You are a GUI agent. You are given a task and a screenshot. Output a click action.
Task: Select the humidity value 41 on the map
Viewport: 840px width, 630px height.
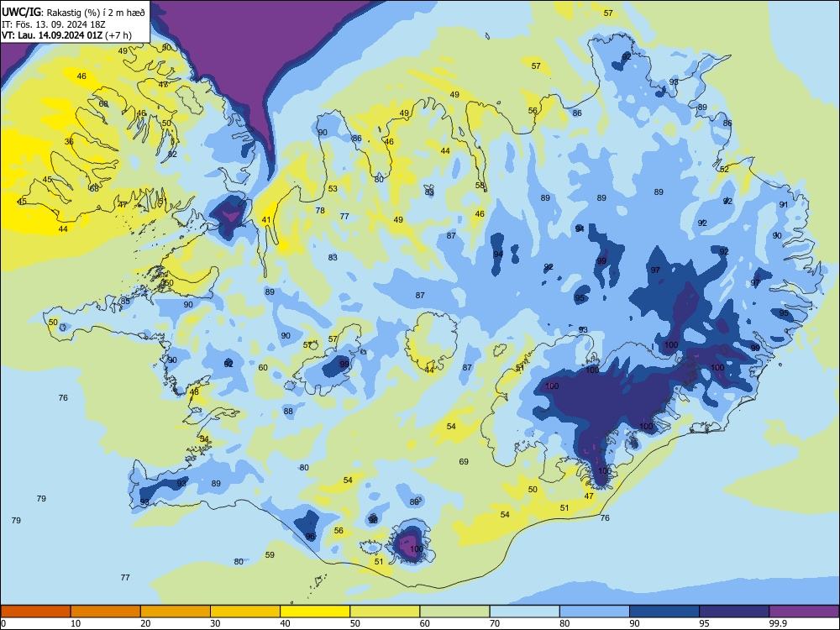click(266, 220)
